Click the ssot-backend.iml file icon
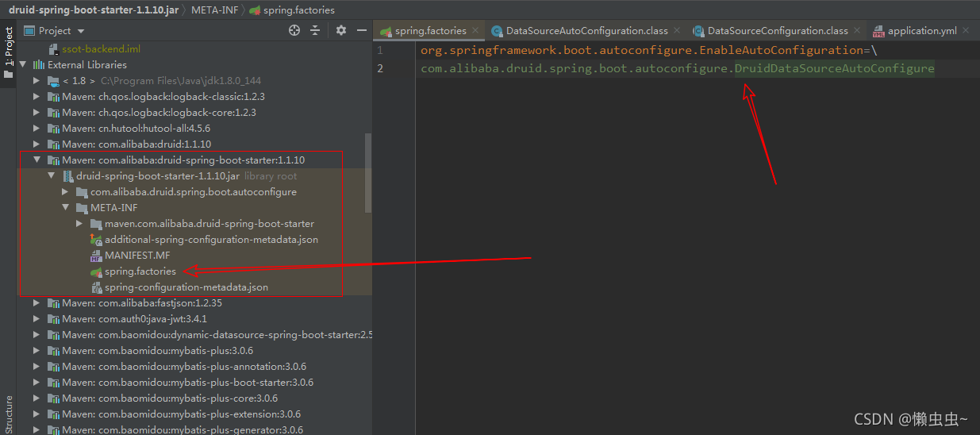 pos(53,49)
